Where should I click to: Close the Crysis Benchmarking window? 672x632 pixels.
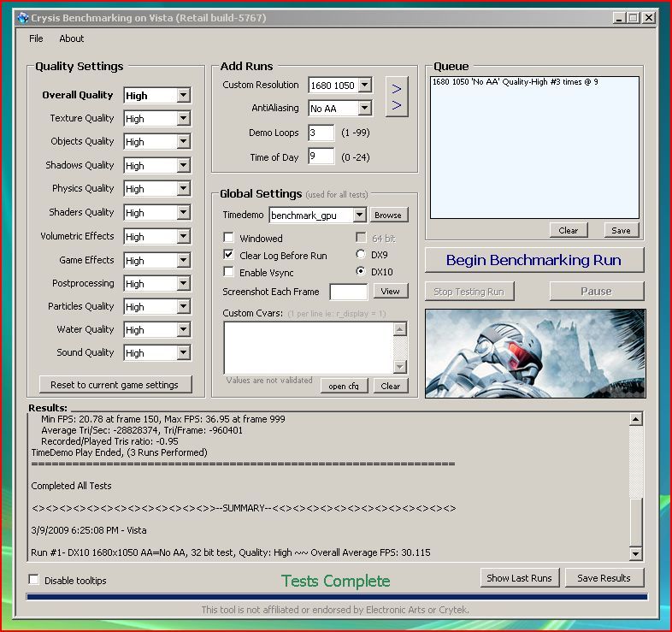click(x=649, y=18)
